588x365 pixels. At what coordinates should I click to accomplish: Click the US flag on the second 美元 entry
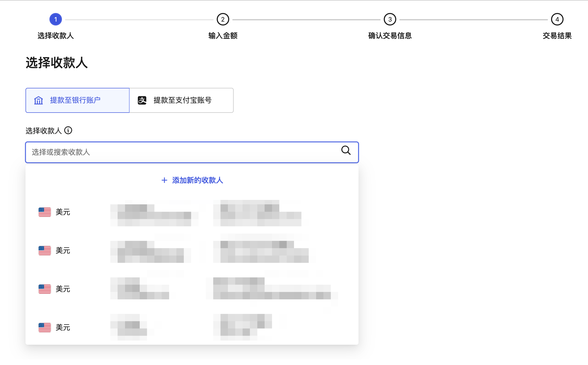click(x=44, y=251)
